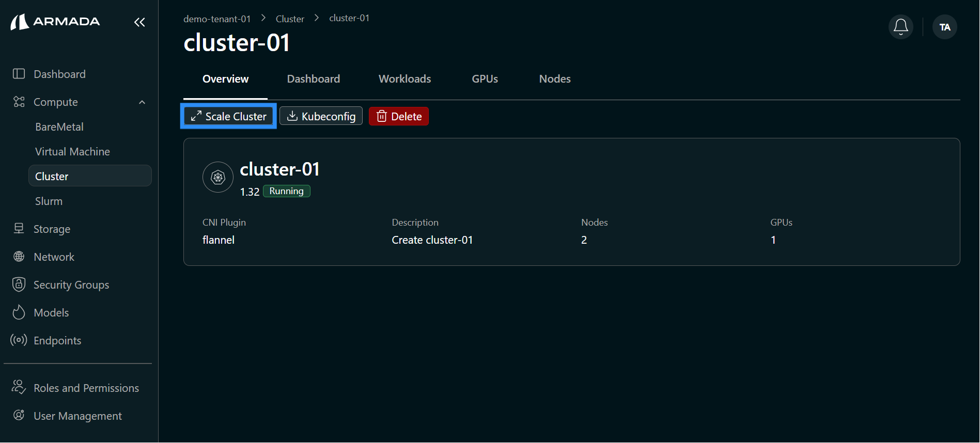This screenshot has width=980, height=443.
Task: Click the notification bell icon
Action: (x=900, y=27)
